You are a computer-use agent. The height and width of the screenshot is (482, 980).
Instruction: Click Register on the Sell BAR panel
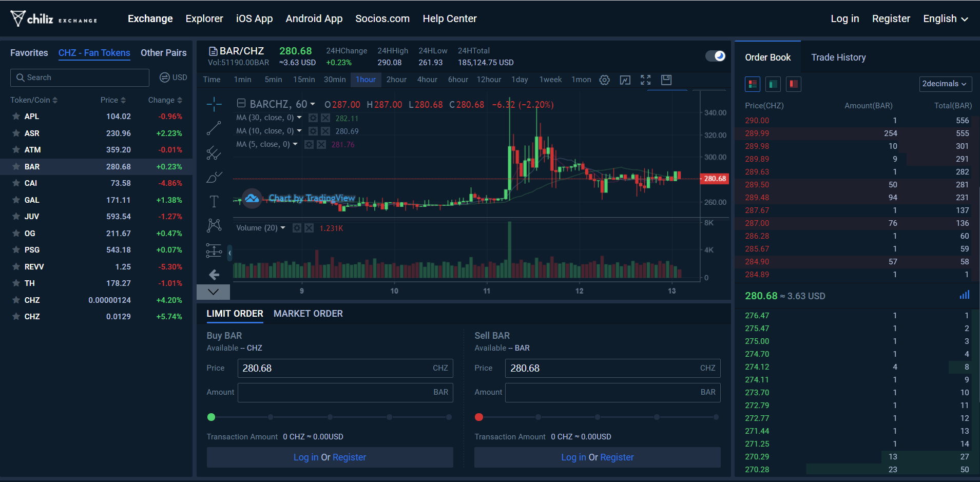coord(617,457)
